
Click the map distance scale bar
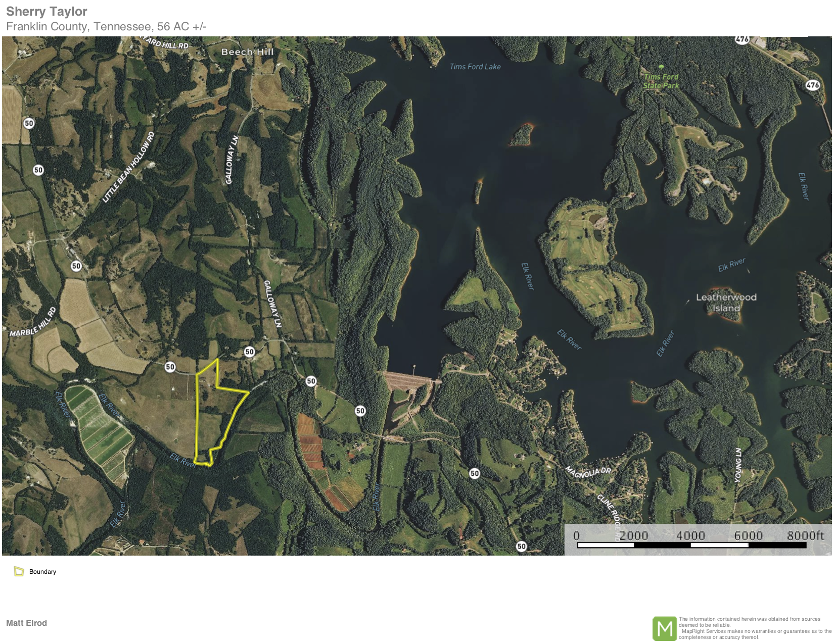click(691, 544)
